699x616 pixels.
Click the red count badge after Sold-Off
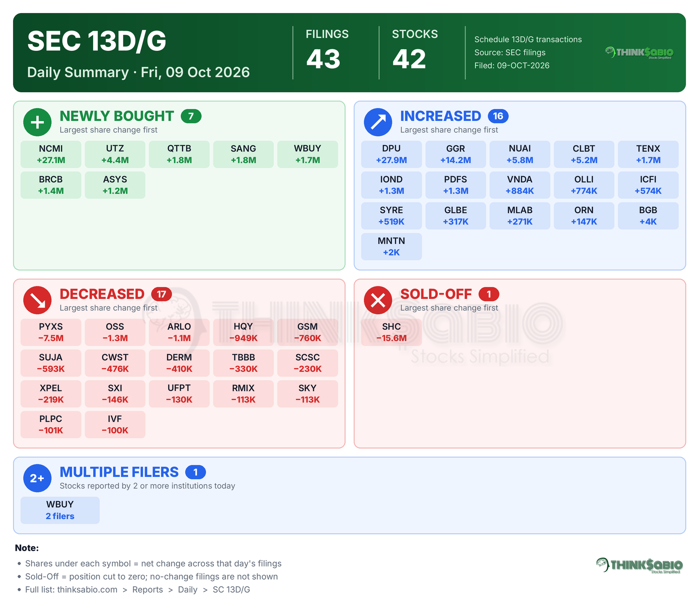coord(489,294)
